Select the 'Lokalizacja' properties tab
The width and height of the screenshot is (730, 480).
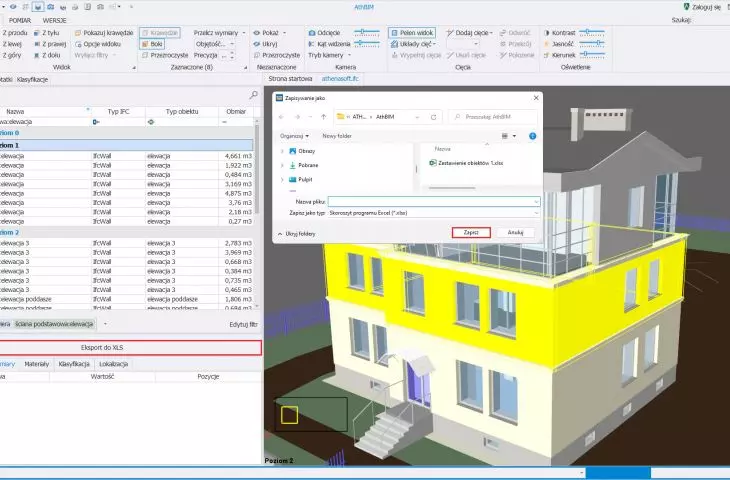click(x=114, y=364)
